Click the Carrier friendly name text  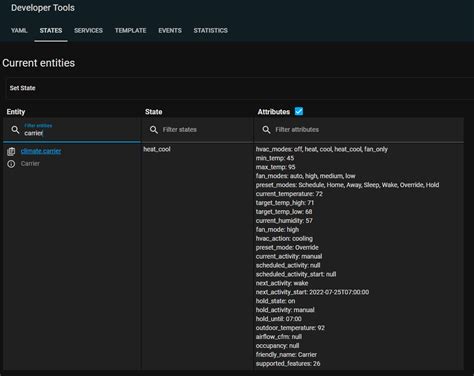tap(30, 164)
